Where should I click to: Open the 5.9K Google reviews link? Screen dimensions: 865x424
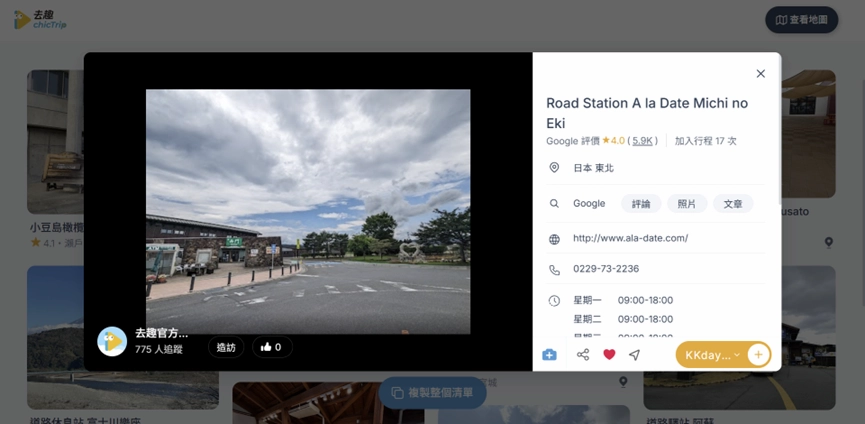tap(642, 141)
